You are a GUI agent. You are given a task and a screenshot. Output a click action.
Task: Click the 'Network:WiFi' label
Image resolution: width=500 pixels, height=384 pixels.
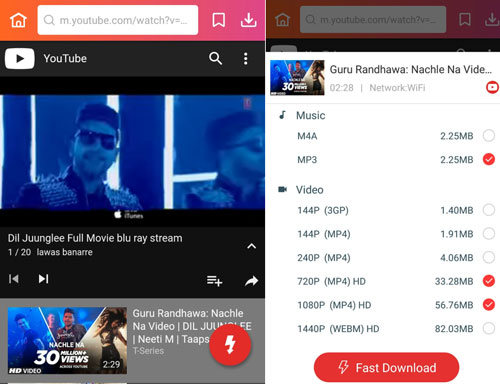(x=397, y=88)
